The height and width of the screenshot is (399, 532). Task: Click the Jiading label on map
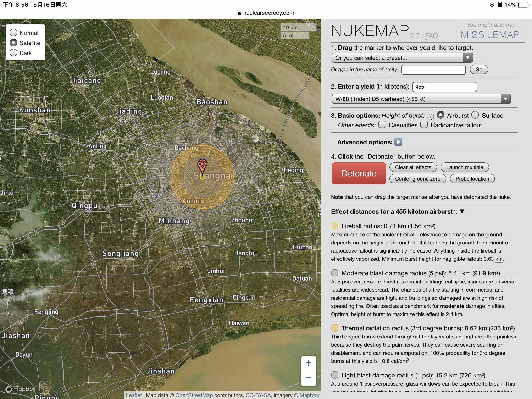click(x=128, y=111)
